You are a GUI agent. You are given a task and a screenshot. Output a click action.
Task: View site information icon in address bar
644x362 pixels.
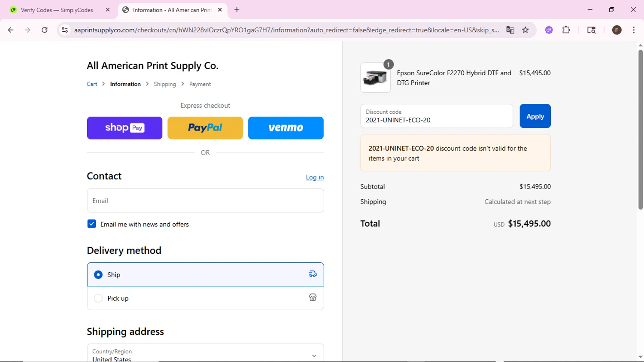[65, 30]
